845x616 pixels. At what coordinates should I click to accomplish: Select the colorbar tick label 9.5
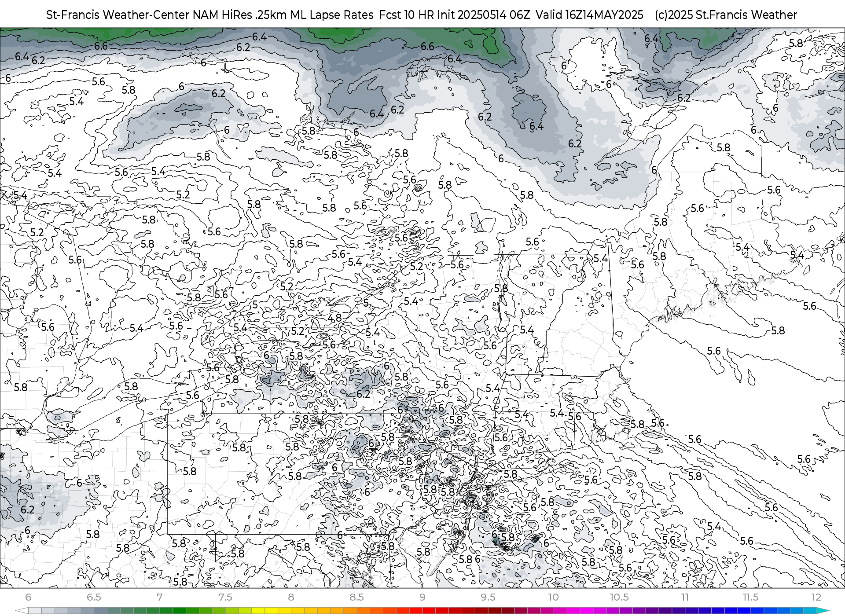pos(488,597)
